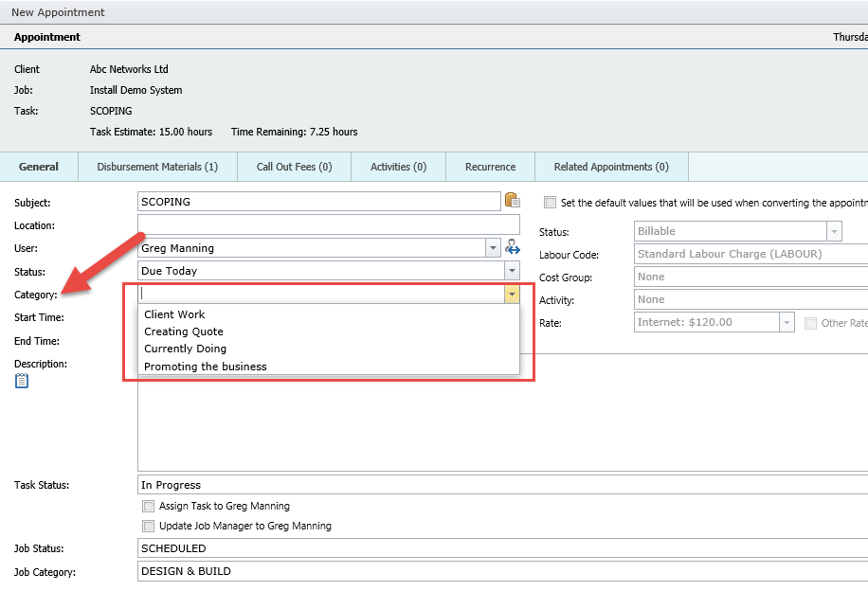The height and width of the screenshot is (609, 868).
Task: Select Client Work from the category list
Action: point(173,313)
